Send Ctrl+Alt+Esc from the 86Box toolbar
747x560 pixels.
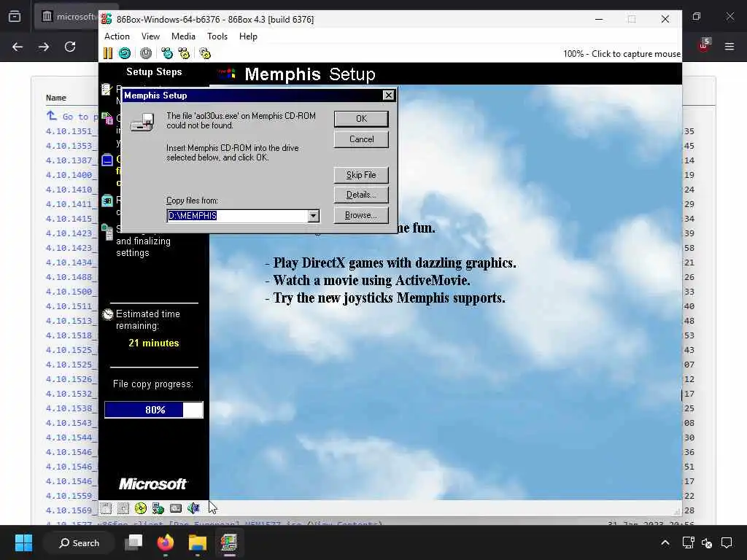pos(184,53)
